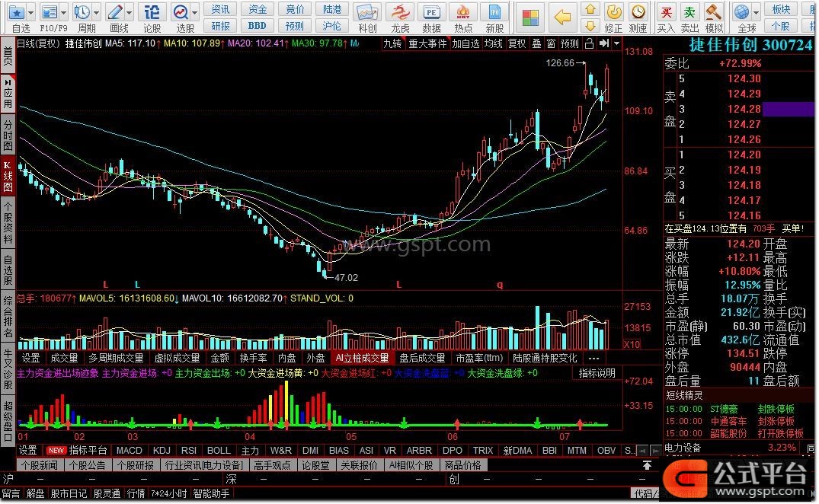This screenshot has height=504, width=819.
Task: Click the yellow back arrow icon
Action: [x=562, y=18]
